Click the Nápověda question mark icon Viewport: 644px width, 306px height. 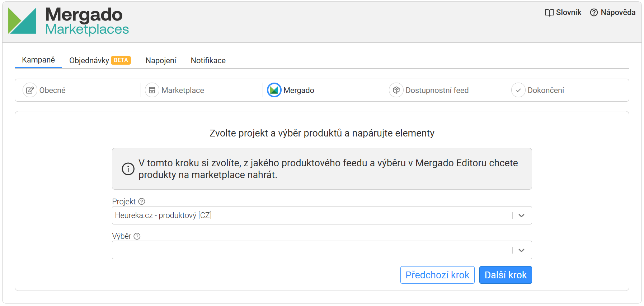[x=594, y=13]
